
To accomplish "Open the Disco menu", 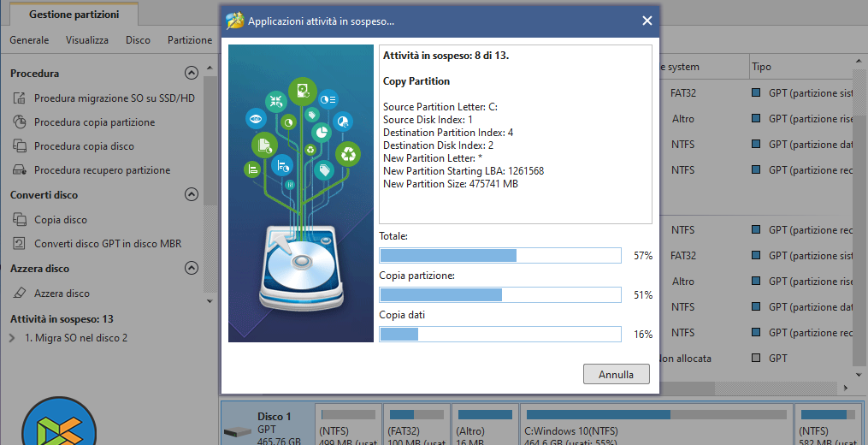I will pyautogui.click(x=138, y=40).
